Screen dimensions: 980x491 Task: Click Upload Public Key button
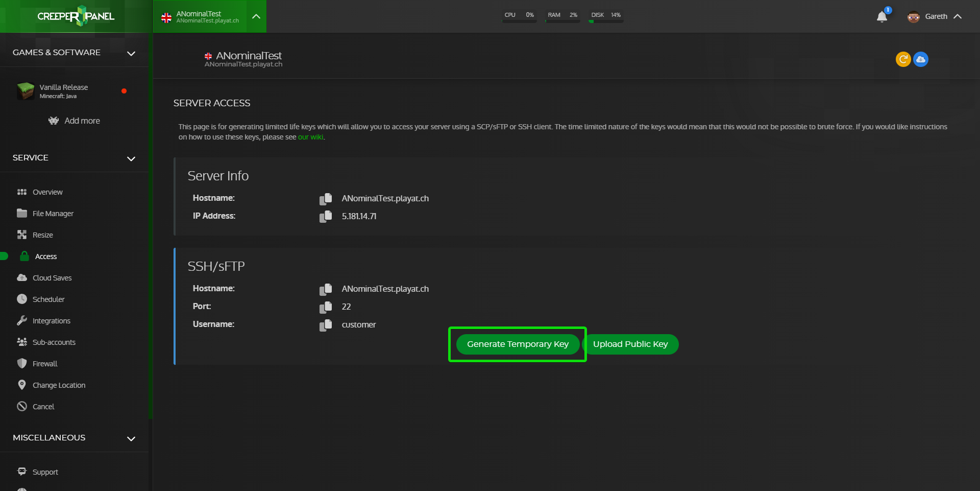coord(630,344)
